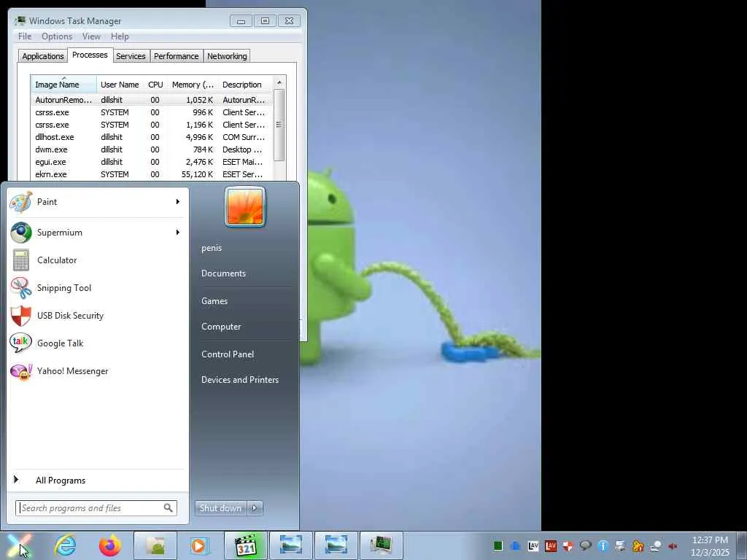The image size is (747, 560).
Task: Open Task Manager Options menu
Action: point(57,36)
